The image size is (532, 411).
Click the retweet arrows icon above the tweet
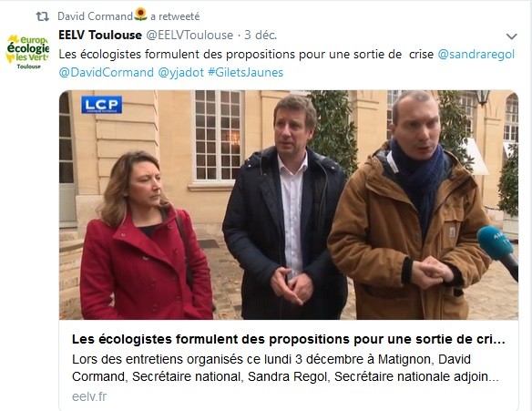[x=43, y=16]
